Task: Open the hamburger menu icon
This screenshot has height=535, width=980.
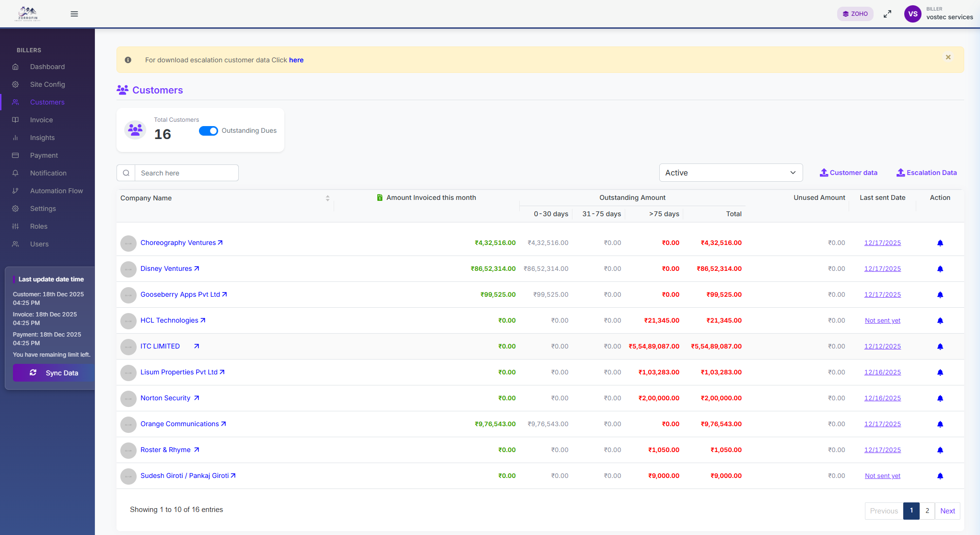Action: coord(74,14)
